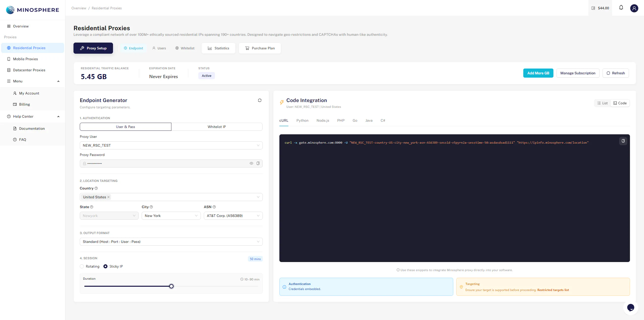Open the Purchase Plan tab

pyautogui.click(x=260, y=48)
